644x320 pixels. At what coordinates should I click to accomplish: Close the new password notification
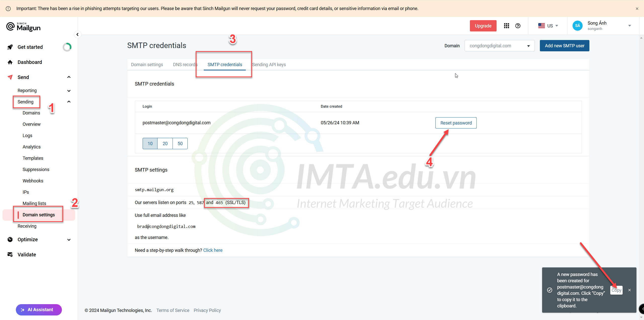629,290
